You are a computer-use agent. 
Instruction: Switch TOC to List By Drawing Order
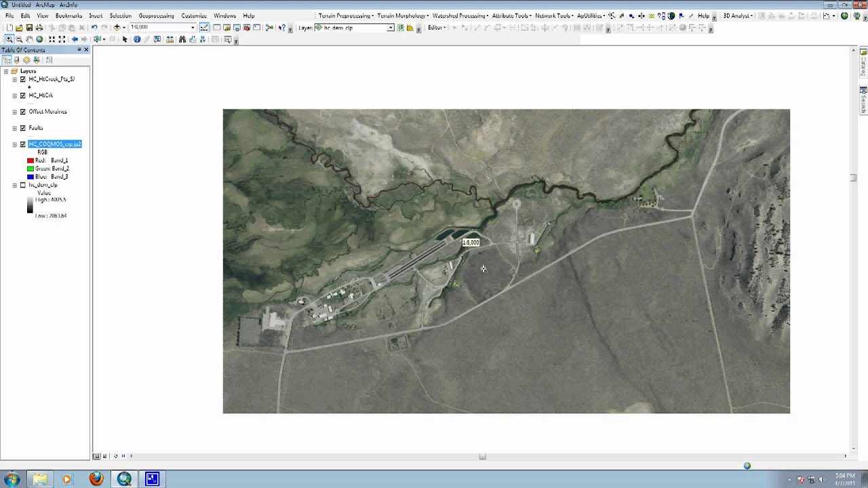tap(6, 60)
